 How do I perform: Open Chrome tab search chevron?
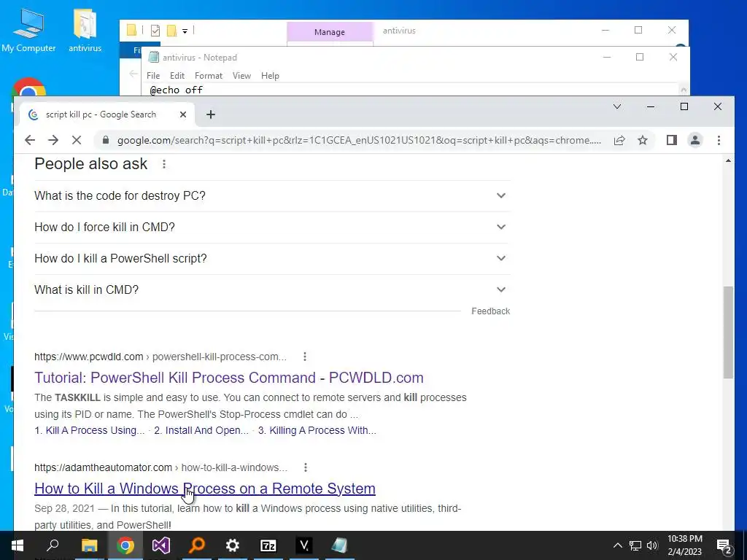pos(617,106)
